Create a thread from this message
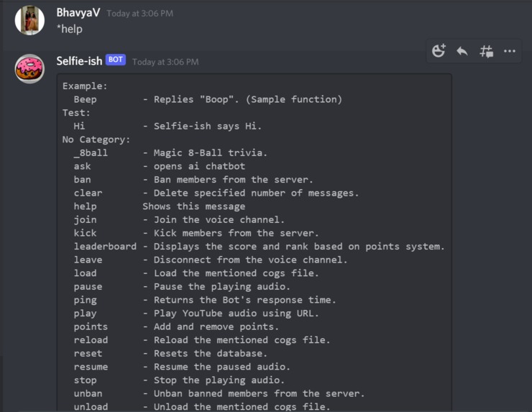The height and width of the screenshot is (412, 532). [x=486, y=51]
